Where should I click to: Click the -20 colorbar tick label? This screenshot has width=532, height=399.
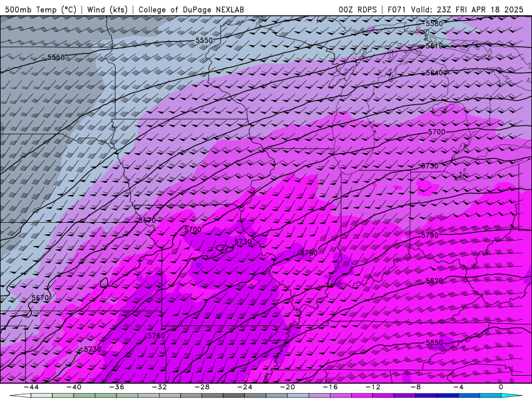[x=288, y=387]
